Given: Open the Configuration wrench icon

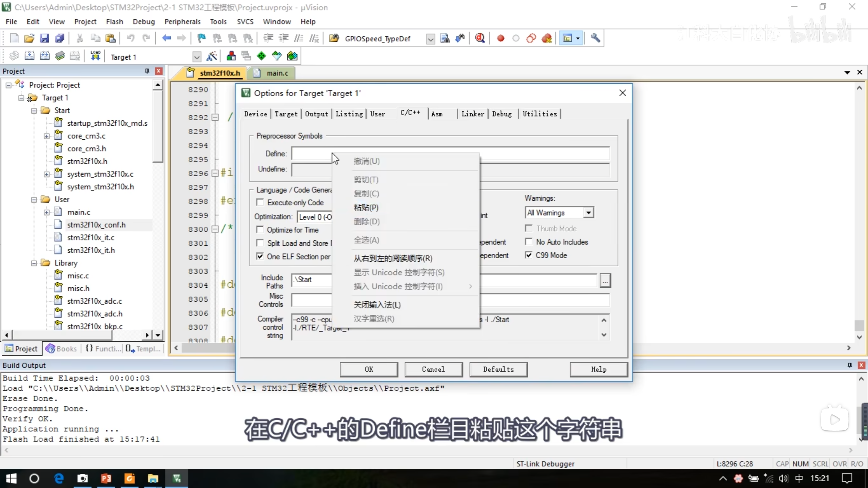Looking at the screenshot, I should click(595, 38).
